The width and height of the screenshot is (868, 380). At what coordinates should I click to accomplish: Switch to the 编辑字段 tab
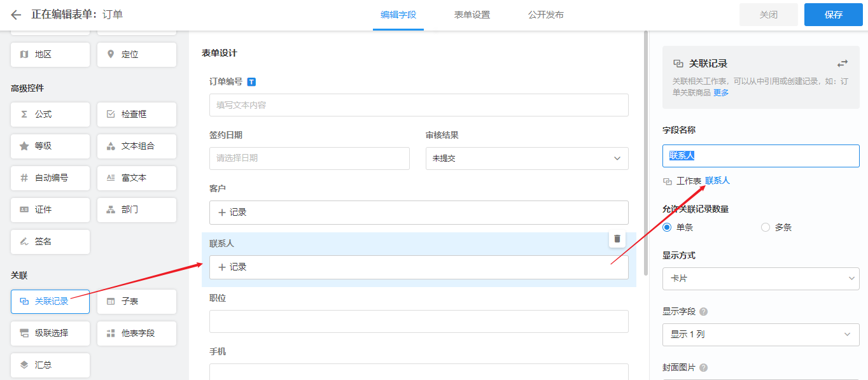pyautogui.click(x=398, y=15)
